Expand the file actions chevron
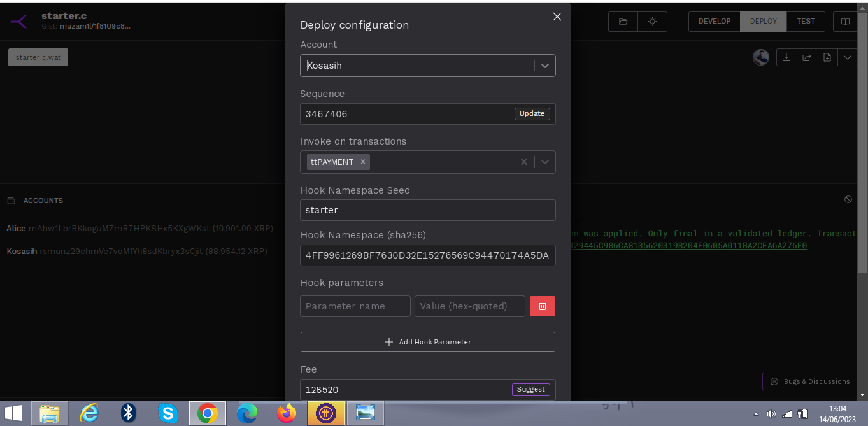This screenshot has height=426, width=868. coord(848,57)
